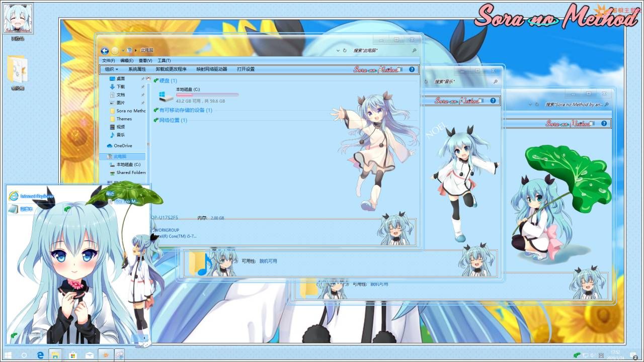
Task: Click 映射网络驱动器 button
Action: click(x=212, y=69)
